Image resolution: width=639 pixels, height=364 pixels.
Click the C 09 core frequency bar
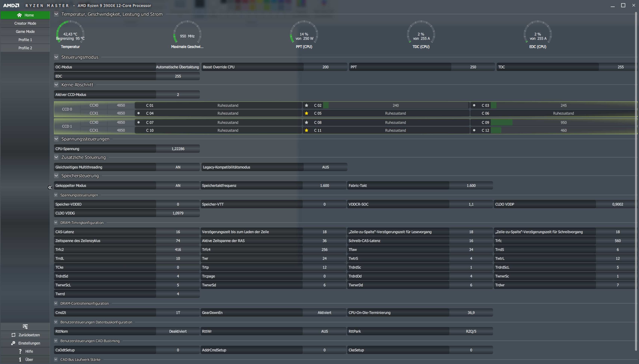click(x=563, y=123)
